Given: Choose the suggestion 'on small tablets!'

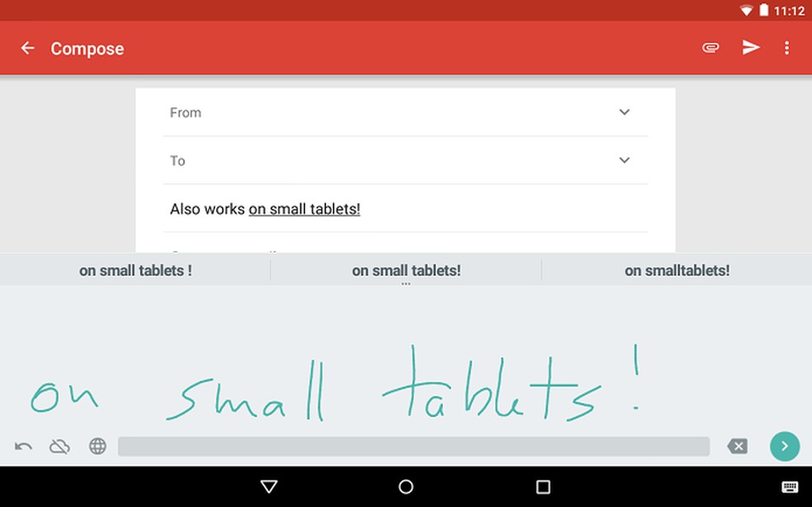Looking at the screenshot, I should coord(405,270).
